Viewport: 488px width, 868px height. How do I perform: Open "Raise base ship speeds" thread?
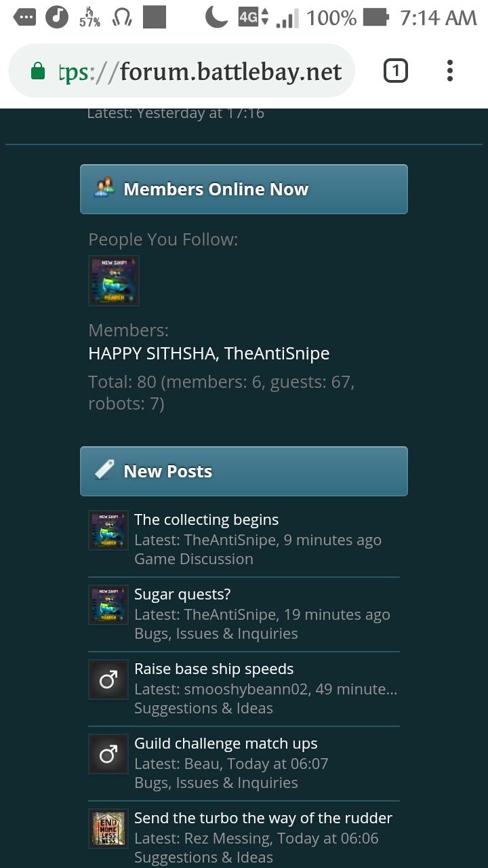(213, 669)
